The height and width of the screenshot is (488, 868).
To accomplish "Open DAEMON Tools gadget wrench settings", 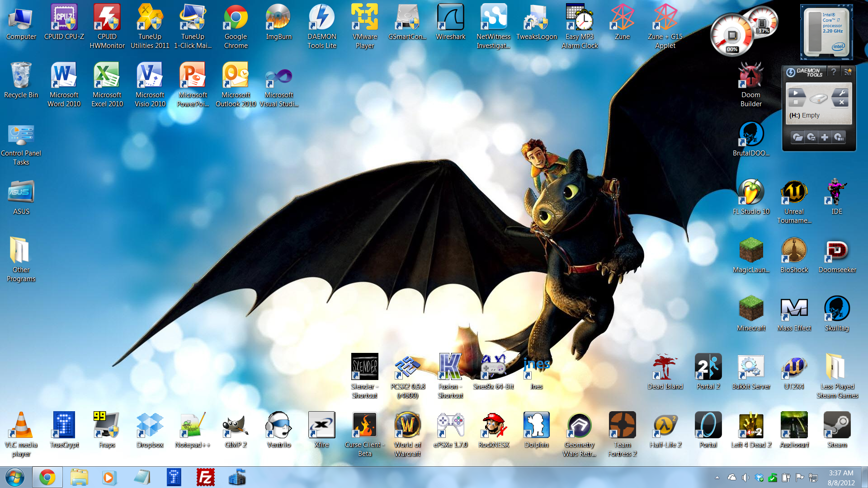I will [841, 93].
